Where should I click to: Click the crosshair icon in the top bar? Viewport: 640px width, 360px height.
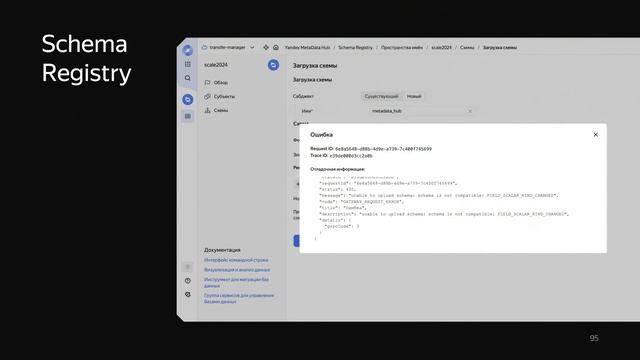click(x=266, y=47)
